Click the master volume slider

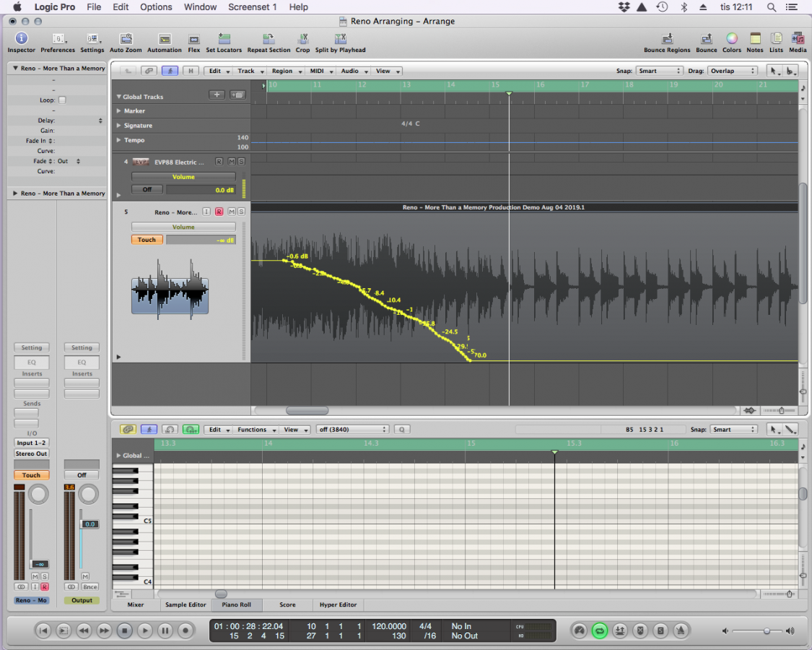[767, 630]
